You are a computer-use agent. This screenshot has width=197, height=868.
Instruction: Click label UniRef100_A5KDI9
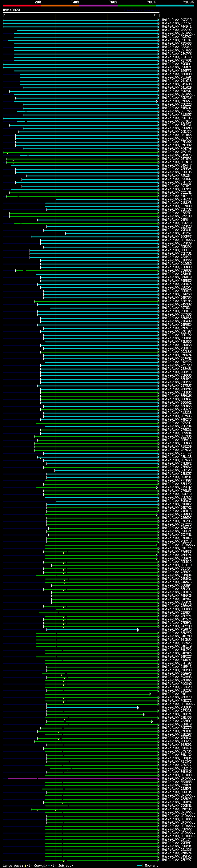pyautogui.click(x=177, y=562)
